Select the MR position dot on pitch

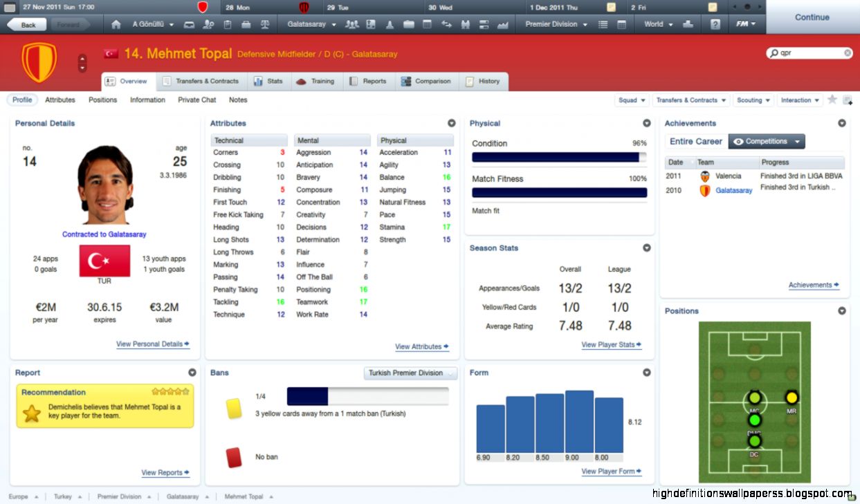[792, 398]
